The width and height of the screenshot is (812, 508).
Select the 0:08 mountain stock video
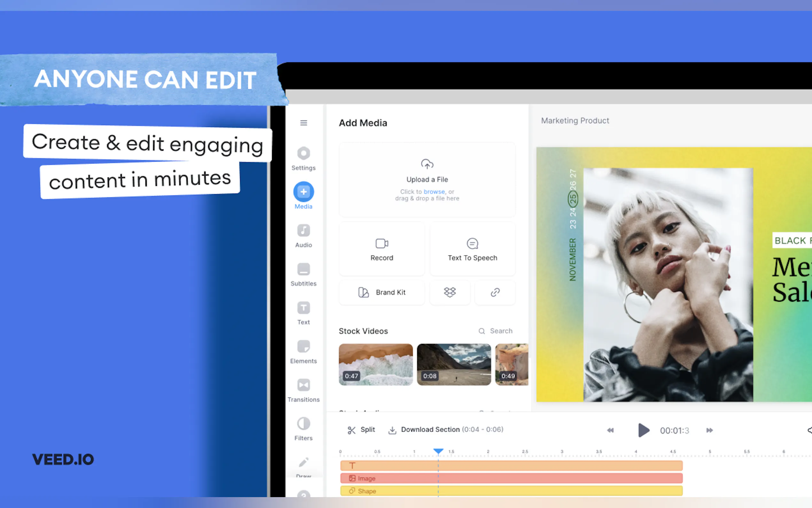click(x=454, y=364)
